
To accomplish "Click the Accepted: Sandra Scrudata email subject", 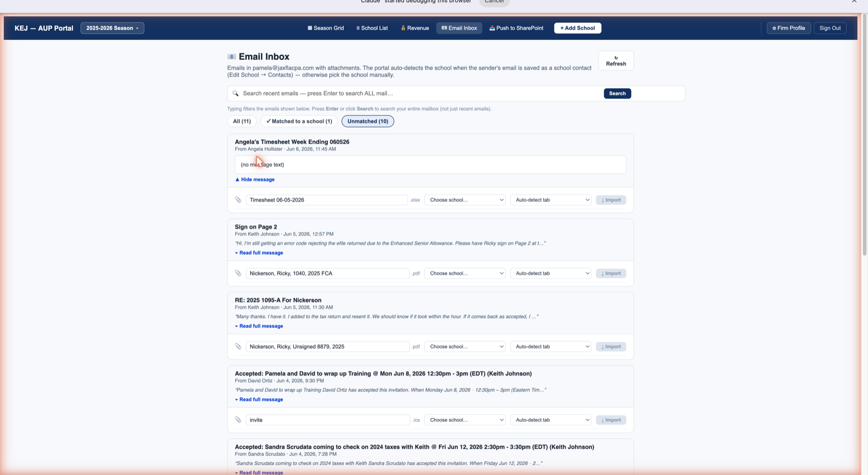I will (x=414, y=447).
